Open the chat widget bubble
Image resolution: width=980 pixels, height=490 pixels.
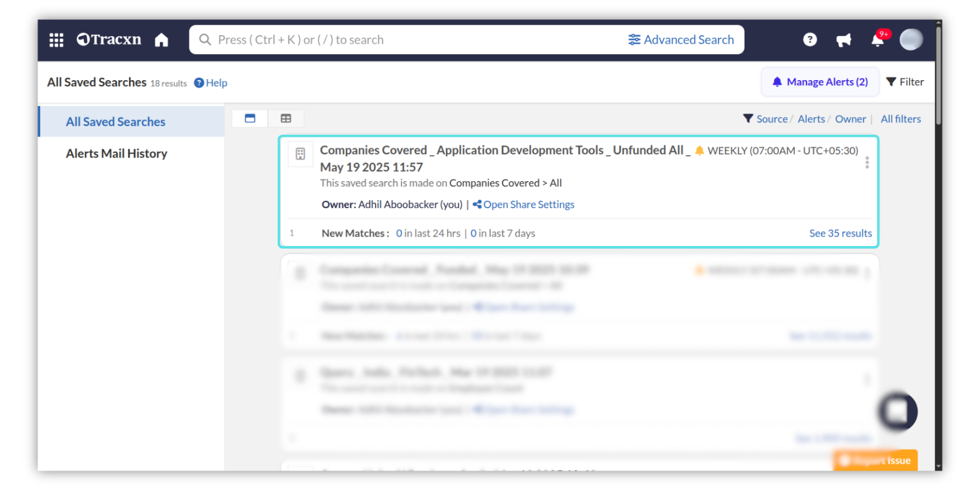(x=898, y=411)
